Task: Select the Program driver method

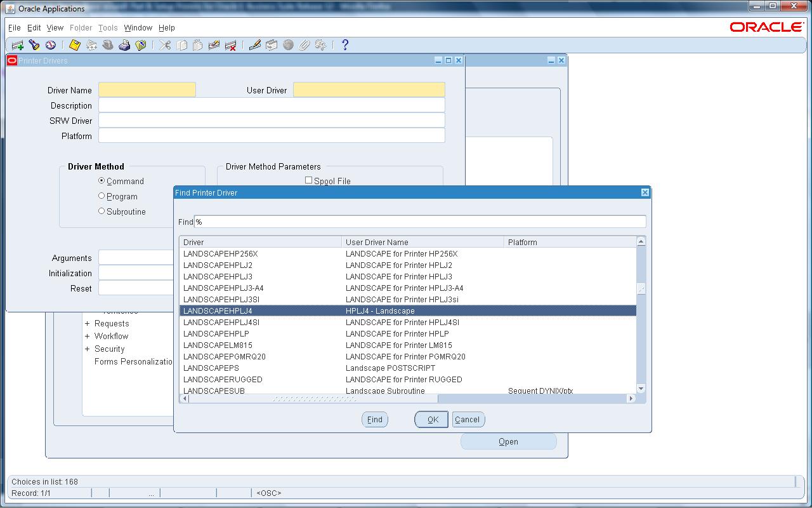Action: click(x=101, y=196)
